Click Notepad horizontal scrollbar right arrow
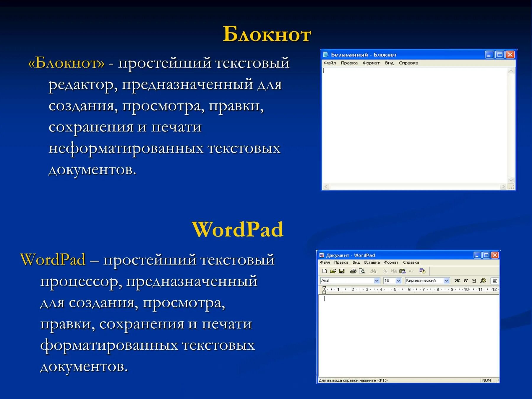This screenshot has width=532, height=399. point(503,187)
